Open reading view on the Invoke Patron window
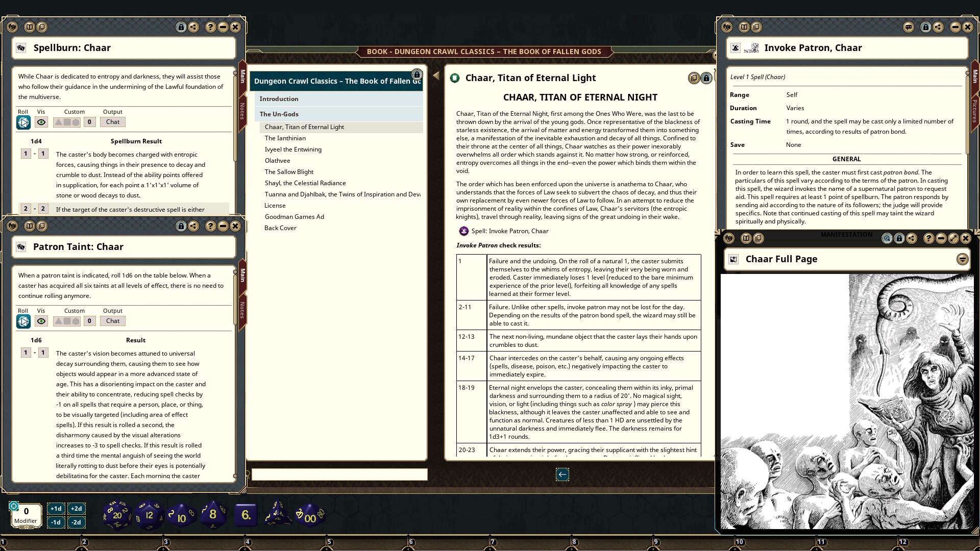 (743, 27)
